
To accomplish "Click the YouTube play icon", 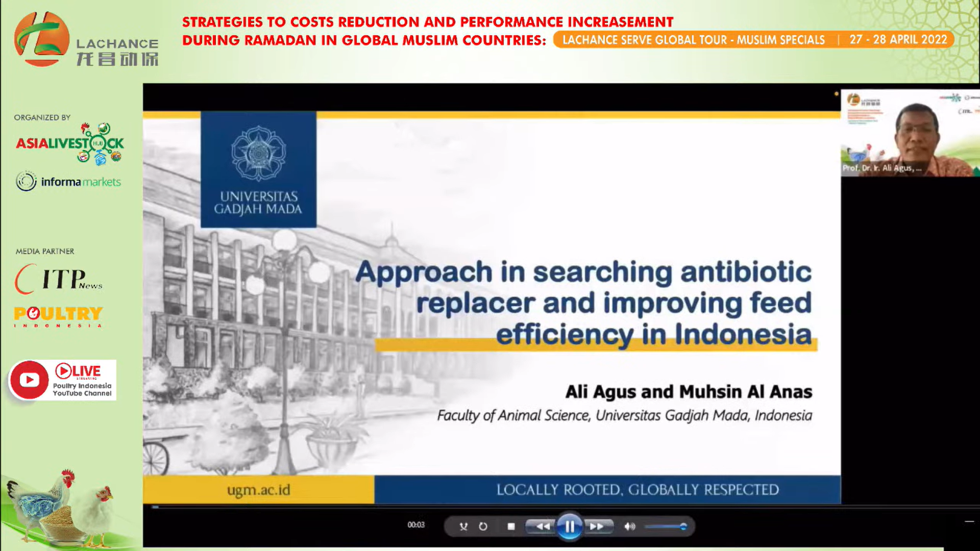I will pos(30,380).
